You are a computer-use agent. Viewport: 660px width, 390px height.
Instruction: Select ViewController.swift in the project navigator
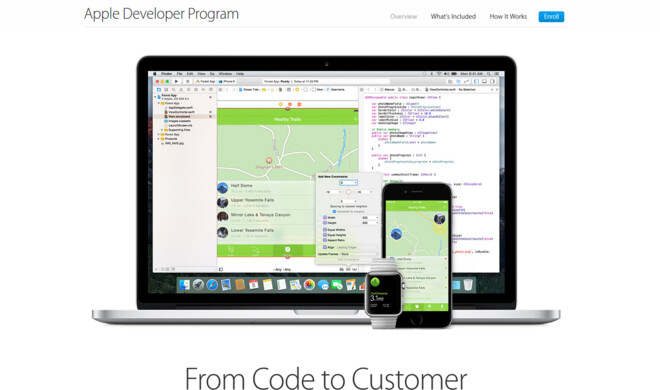click(180, 112)
